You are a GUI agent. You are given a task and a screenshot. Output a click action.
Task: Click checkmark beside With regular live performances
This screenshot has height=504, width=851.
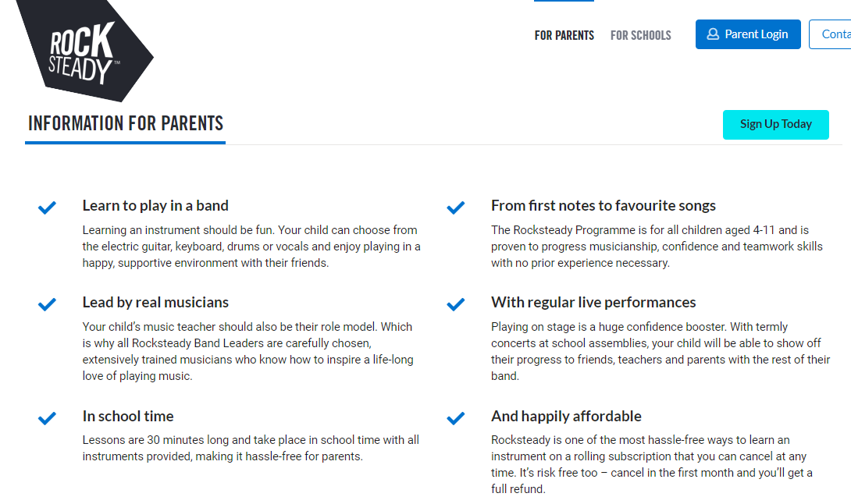(456, 304)
